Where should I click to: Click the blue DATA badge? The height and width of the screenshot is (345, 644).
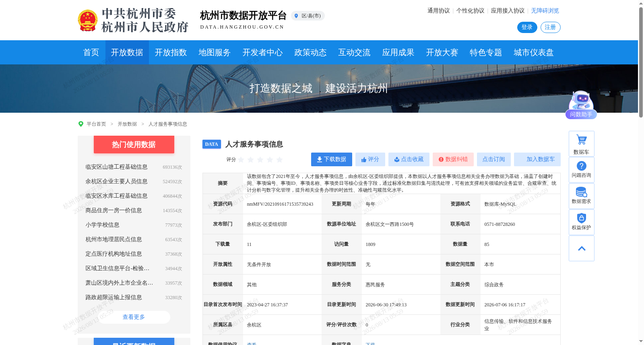211,144
